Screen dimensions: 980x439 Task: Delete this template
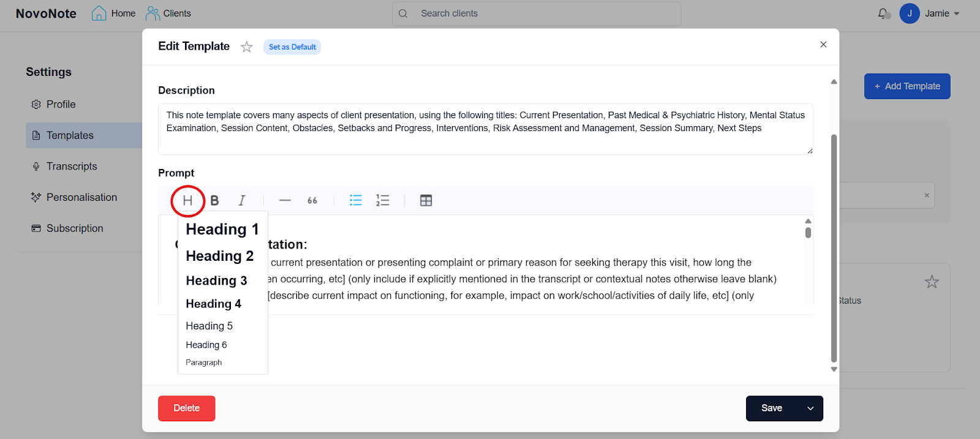click(x=186, y=408)
